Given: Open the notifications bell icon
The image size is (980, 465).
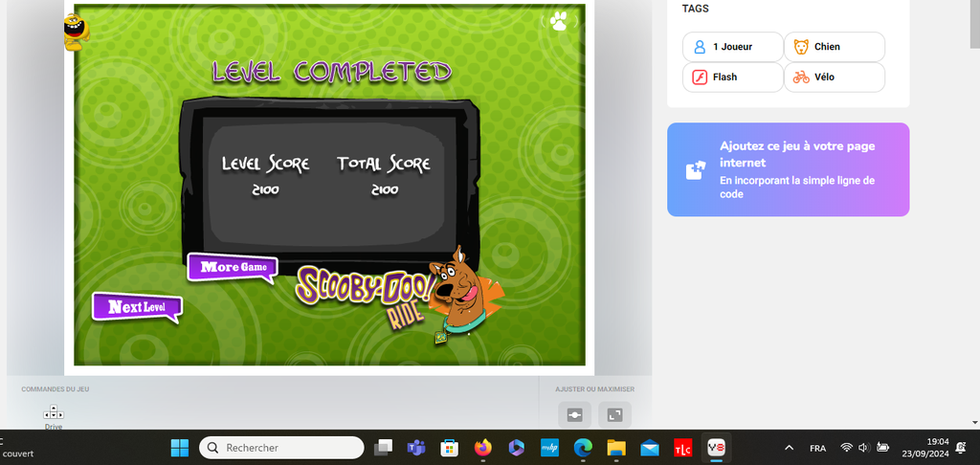Looking at the screenshot, I should (961, 448).
